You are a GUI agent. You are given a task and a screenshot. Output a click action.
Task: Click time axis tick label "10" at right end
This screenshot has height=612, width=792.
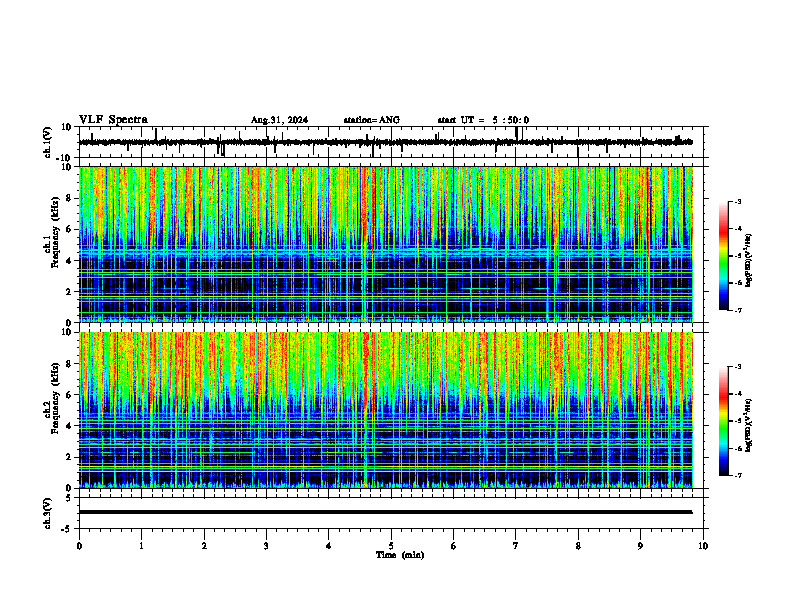703,546
